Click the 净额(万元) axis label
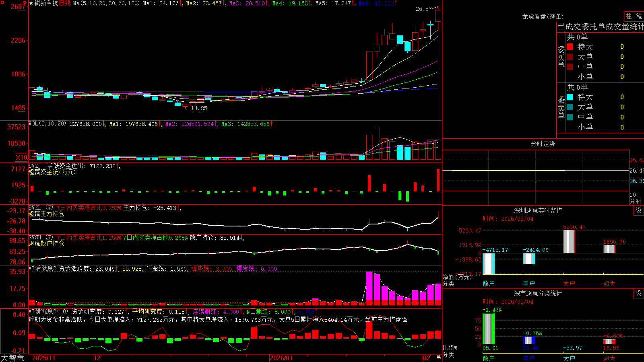This screenshot has width=644, height=362. coord(457,277)
